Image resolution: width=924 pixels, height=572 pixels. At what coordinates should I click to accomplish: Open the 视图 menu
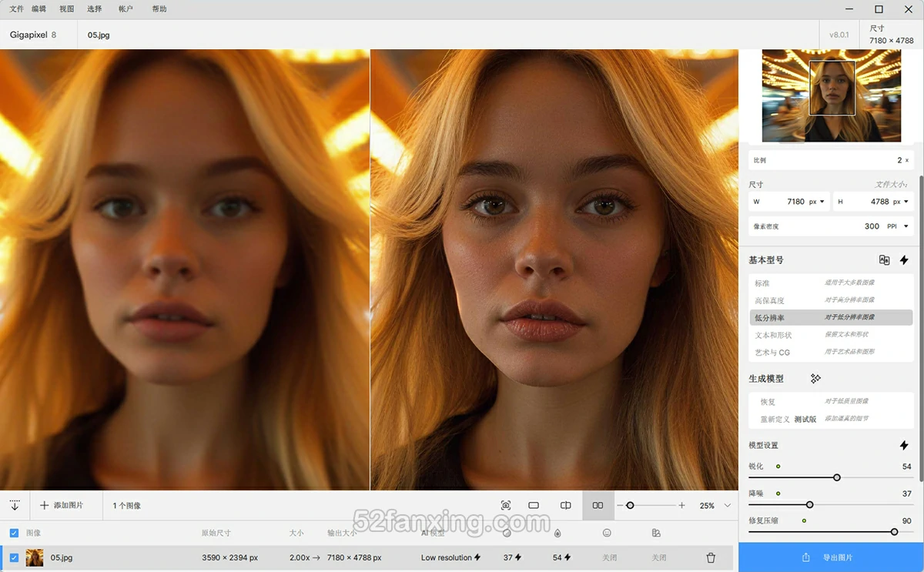[x=67, y=9]
